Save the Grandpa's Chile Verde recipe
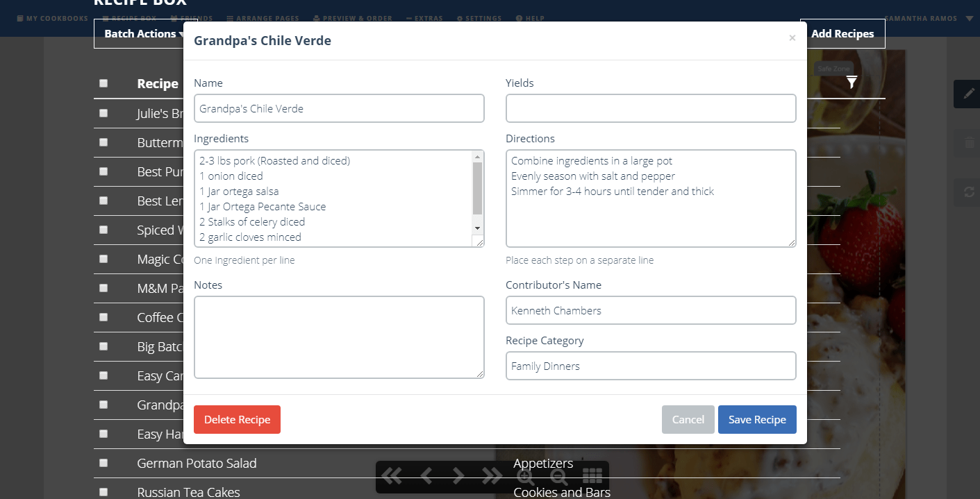This screenshot has width=980, height=499. tap(757, 419)
